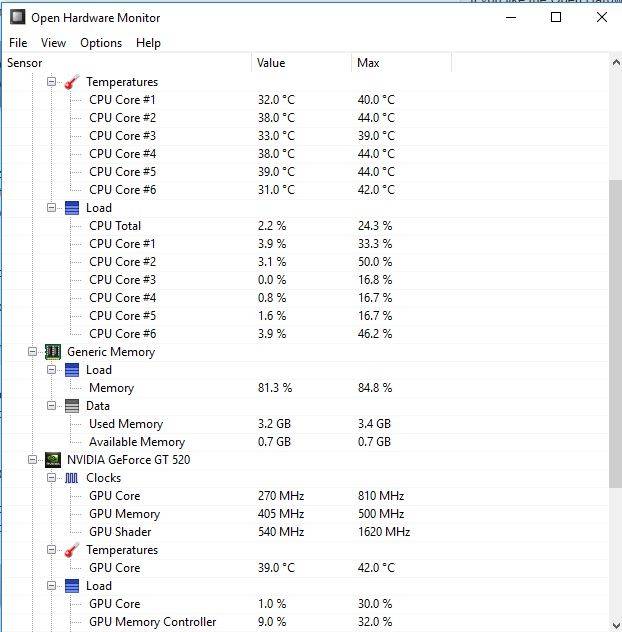Select the CPU Total load row
Screen dimensions: 622x632
point(115,226)
